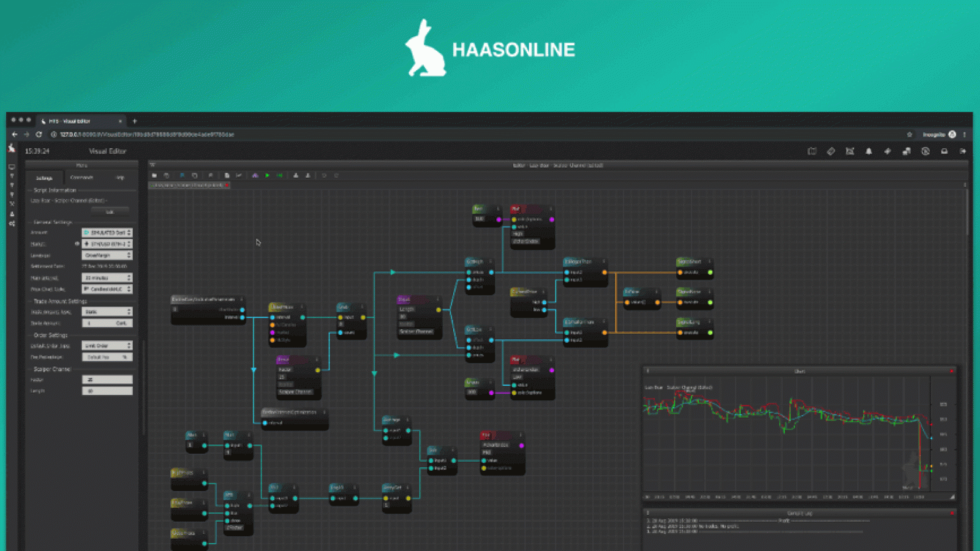The height and width of the screenshot is (551, 980).
Task: Click the frame icon left of the bell
Action: point(850,151)
